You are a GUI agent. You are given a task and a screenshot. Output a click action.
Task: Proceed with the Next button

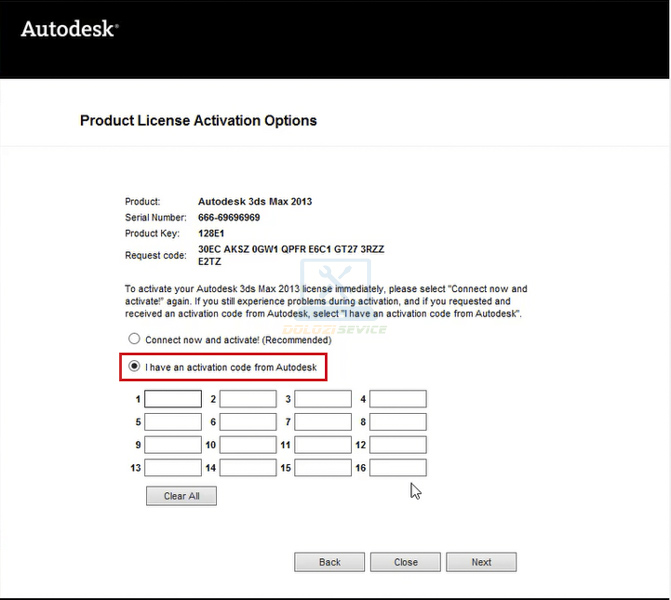[x=481, y=562]
